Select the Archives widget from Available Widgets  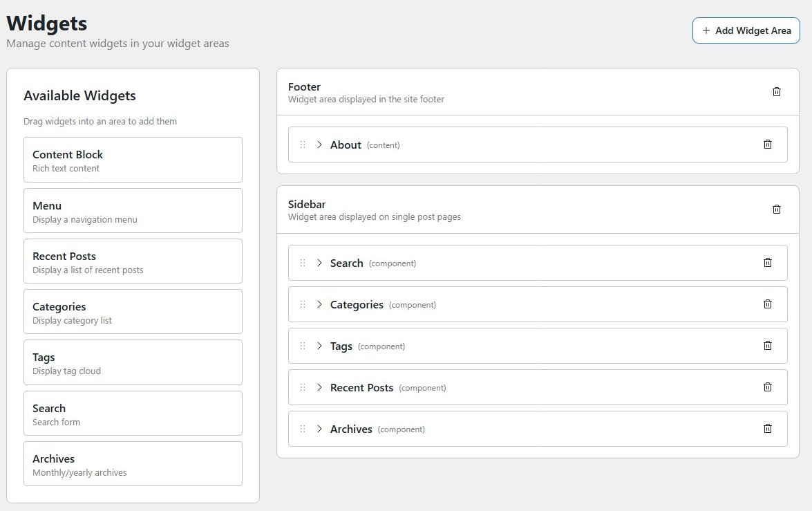click(x=133, y=463)
